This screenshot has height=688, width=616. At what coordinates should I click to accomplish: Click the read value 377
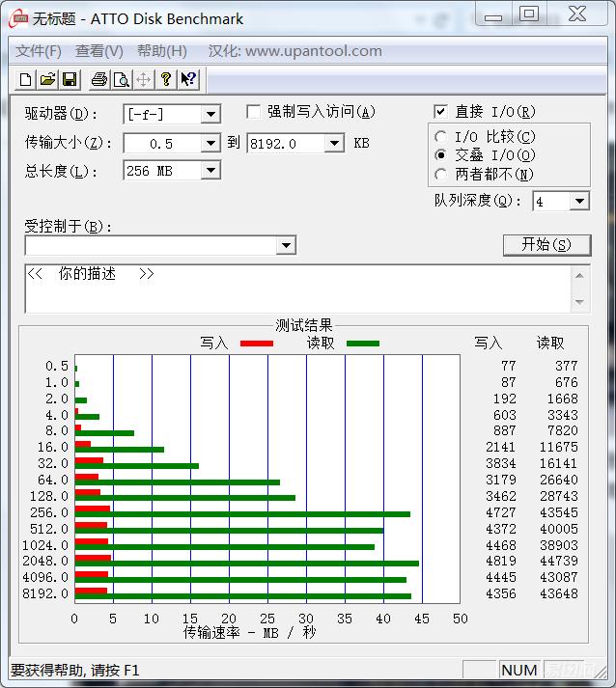[567, 366]
